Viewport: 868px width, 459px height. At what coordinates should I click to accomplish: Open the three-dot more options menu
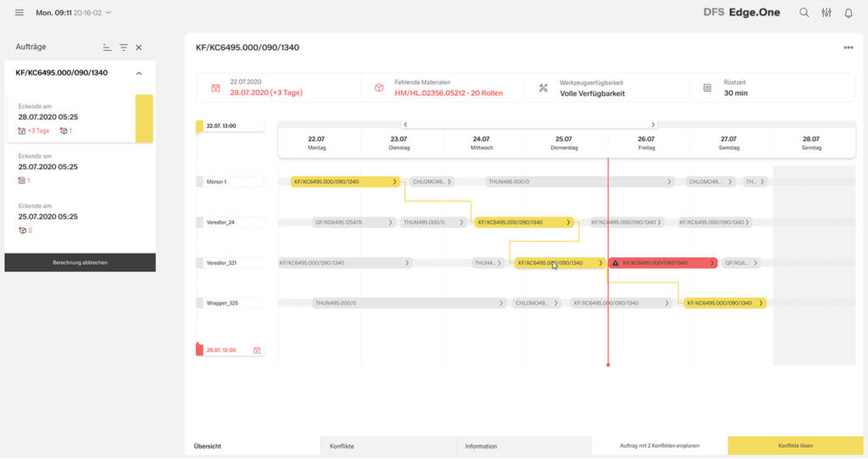pyautogui.click(x=849, y=48)
